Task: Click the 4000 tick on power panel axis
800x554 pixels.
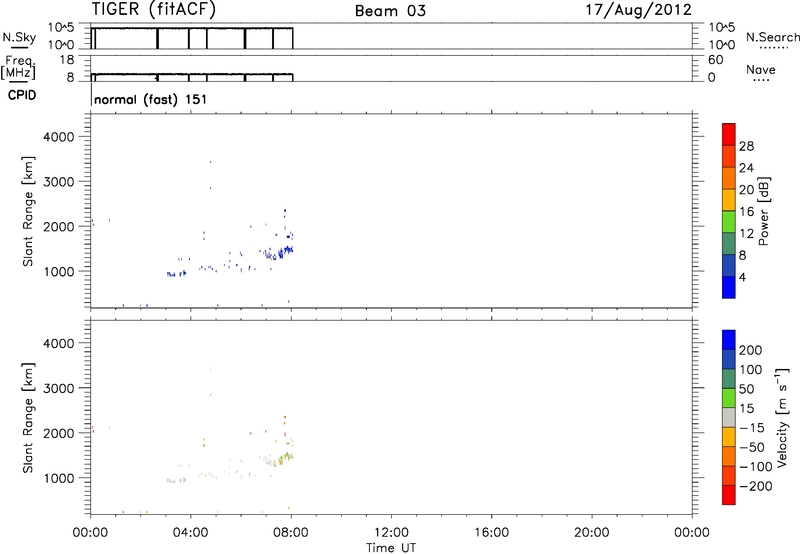Action: 58,137
